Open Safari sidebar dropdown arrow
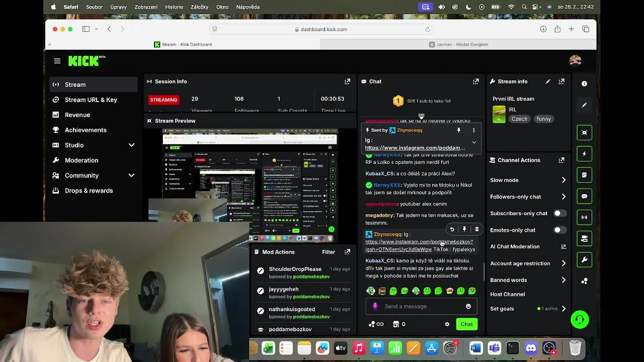644x362 pixels. [x=96, y=29]
